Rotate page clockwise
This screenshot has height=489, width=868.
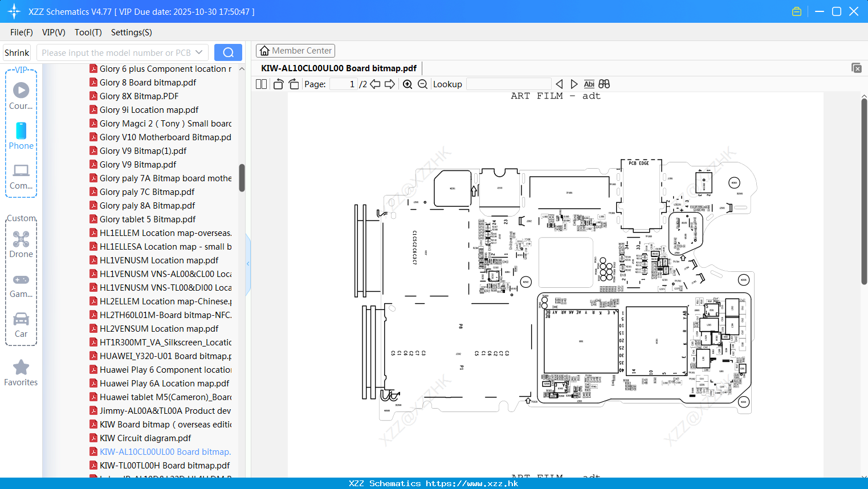pyautogui.click(x=294, y=84)
